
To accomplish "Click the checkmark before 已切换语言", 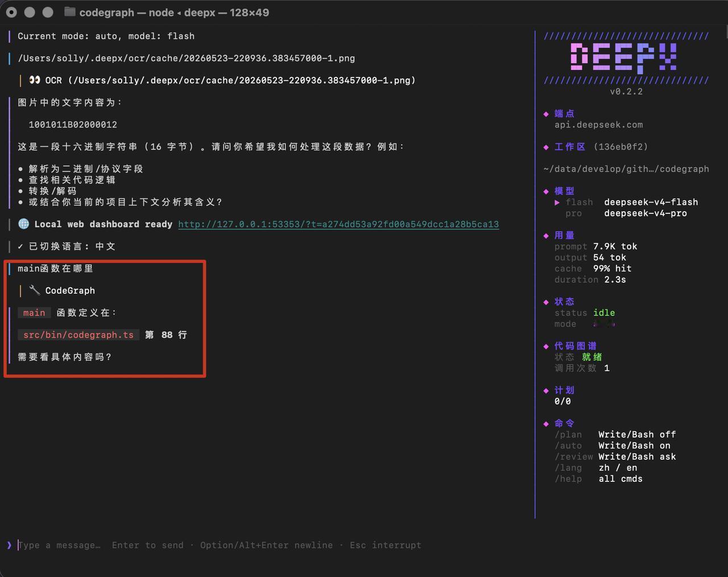I will (20, 246).
